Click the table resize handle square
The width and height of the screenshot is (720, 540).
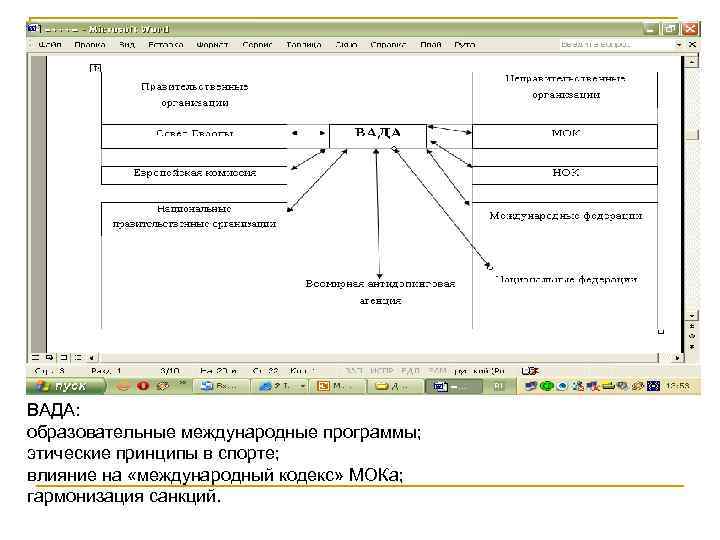coord(661,331)
